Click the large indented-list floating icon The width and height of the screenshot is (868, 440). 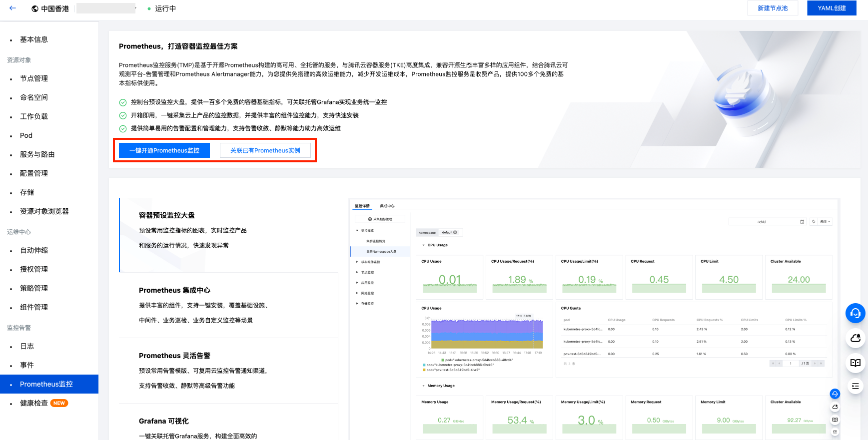click(x=855, y=386)
